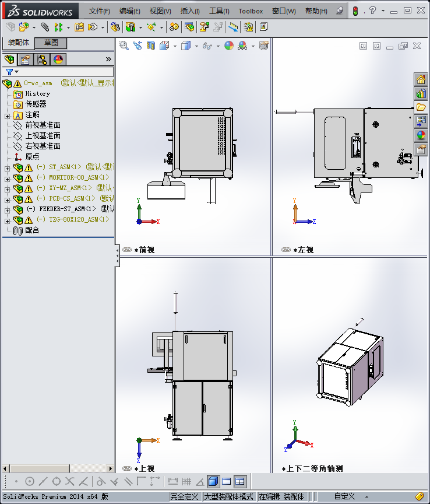This screenshot has height=504, width=430.
Task: Click the Bill of Materials icon
Action: pos(189,27)
